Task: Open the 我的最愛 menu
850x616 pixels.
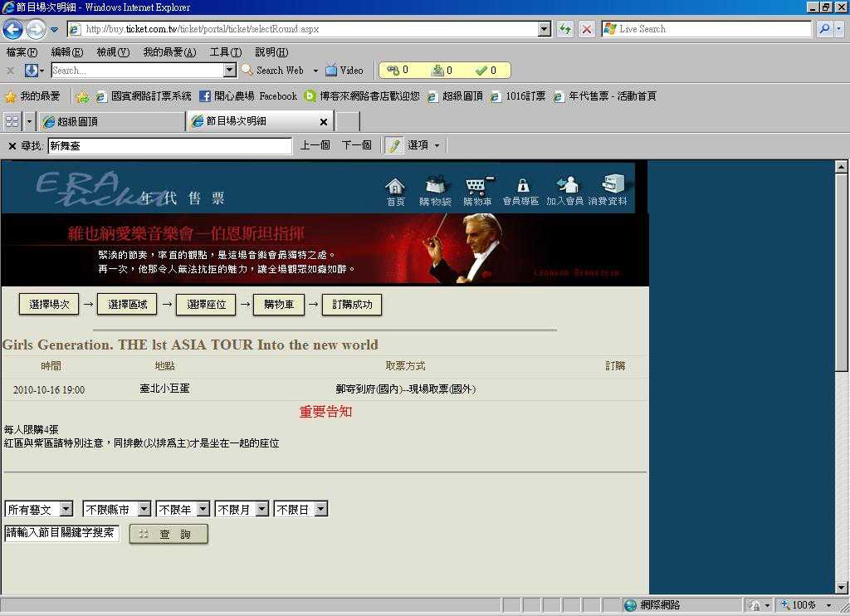Action: click(169, 52)
